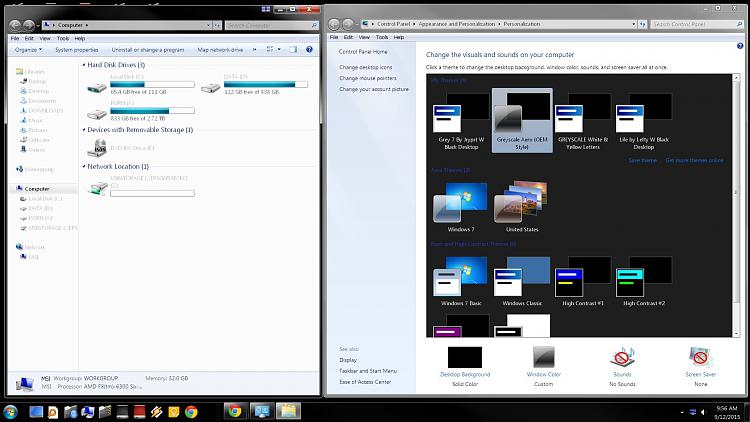Image resolution: width=750 pixels, height=422 pixels.
Task: Toggle the preview pane icon in Computer window
Action: pyautogui.click(x=293, y=49)
